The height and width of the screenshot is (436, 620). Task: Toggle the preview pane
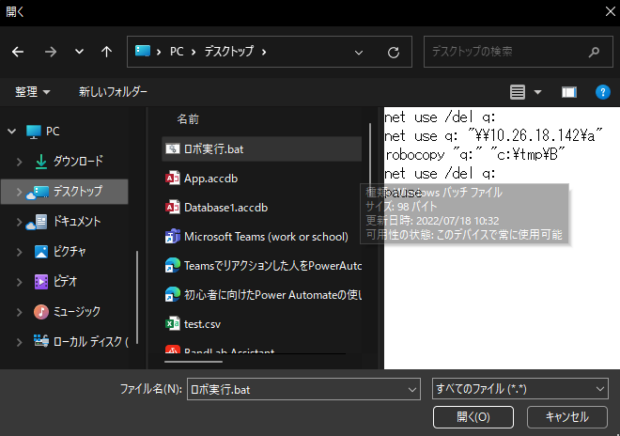coord(569,92)
